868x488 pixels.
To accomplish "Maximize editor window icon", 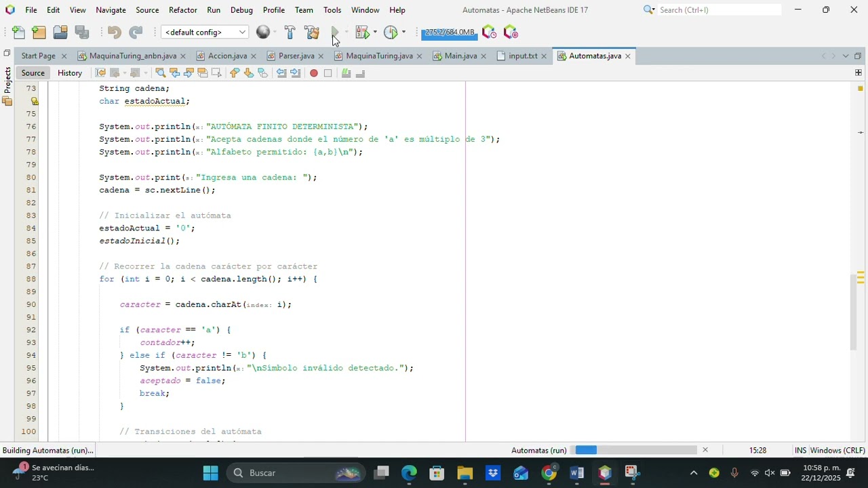I will click(x=858, y=56).
